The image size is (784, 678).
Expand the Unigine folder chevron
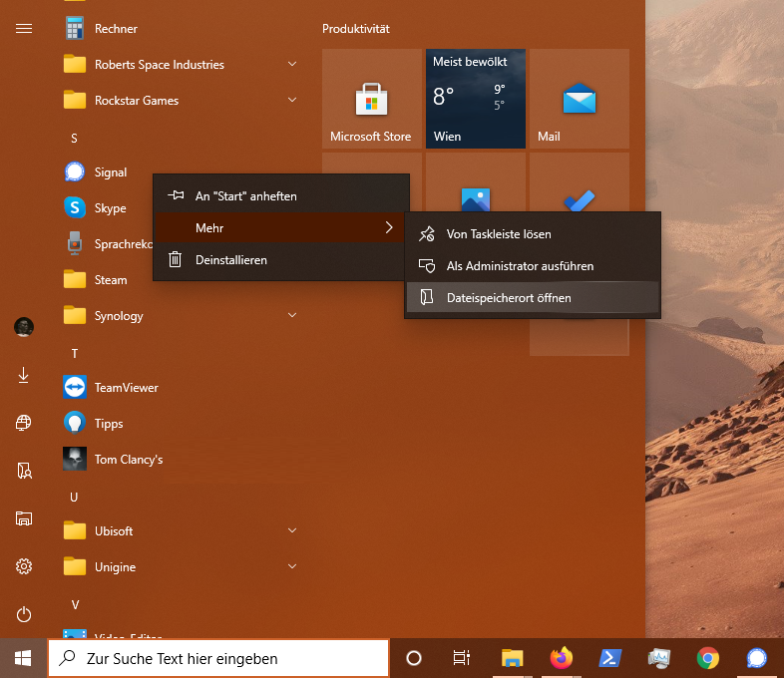[292, 566]
